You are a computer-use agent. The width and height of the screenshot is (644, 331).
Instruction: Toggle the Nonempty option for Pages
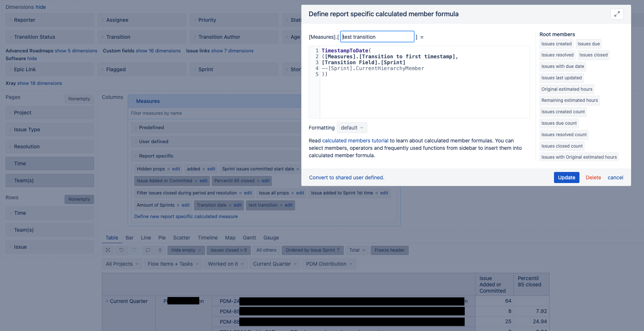[x=79, y=99]
